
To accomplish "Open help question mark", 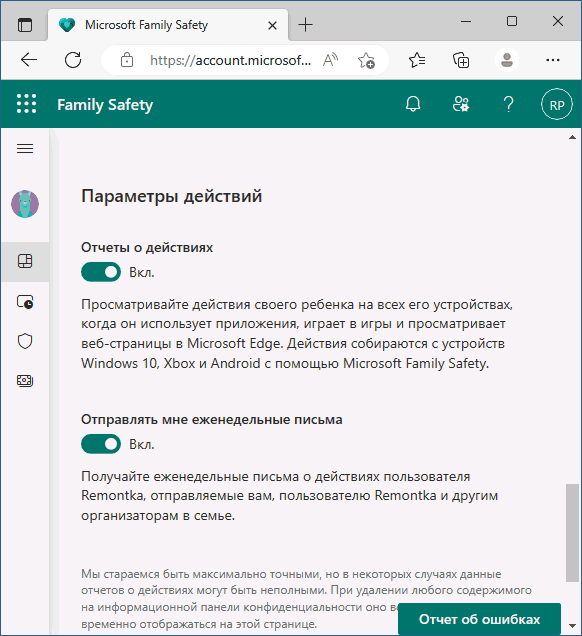I will point(508,104).
